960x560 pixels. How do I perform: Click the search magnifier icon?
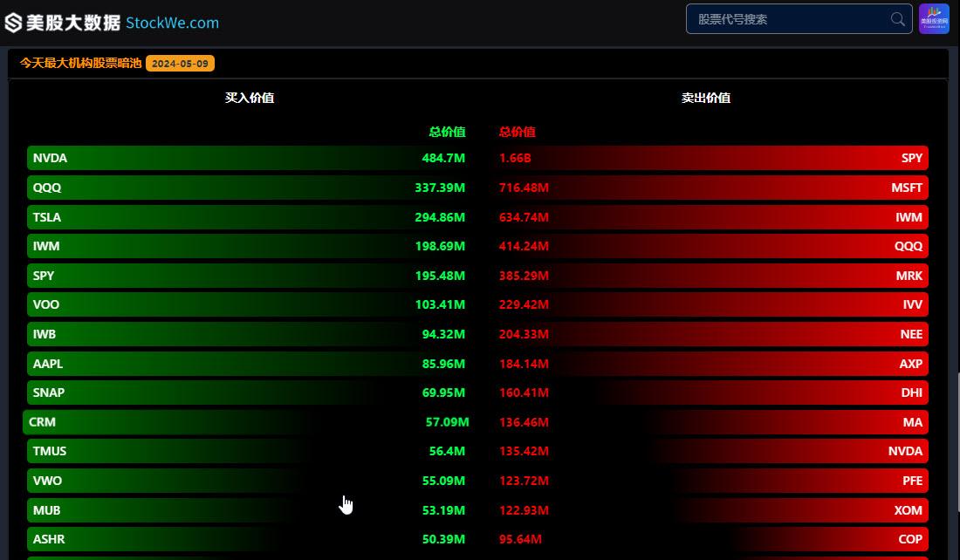click(x=897, y=19)
